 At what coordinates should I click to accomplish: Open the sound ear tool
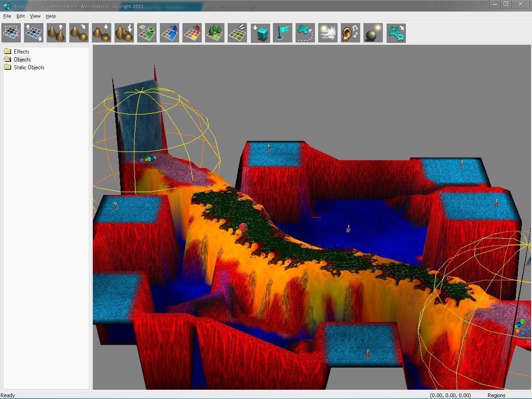pyautogui.click(x=351, y=33)
